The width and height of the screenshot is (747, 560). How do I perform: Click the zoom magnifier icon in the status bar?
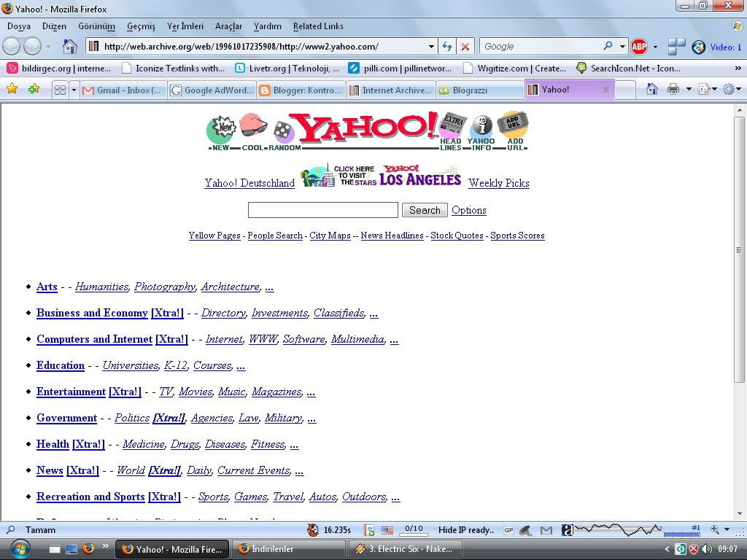click(715, 529)
